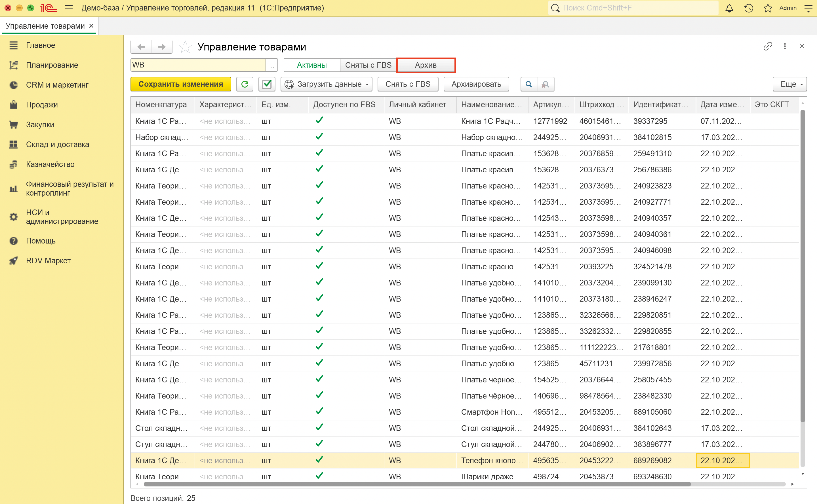Toggle FBS checkmark in first table row
Screen dimensions: 817x504
[319, 121]
